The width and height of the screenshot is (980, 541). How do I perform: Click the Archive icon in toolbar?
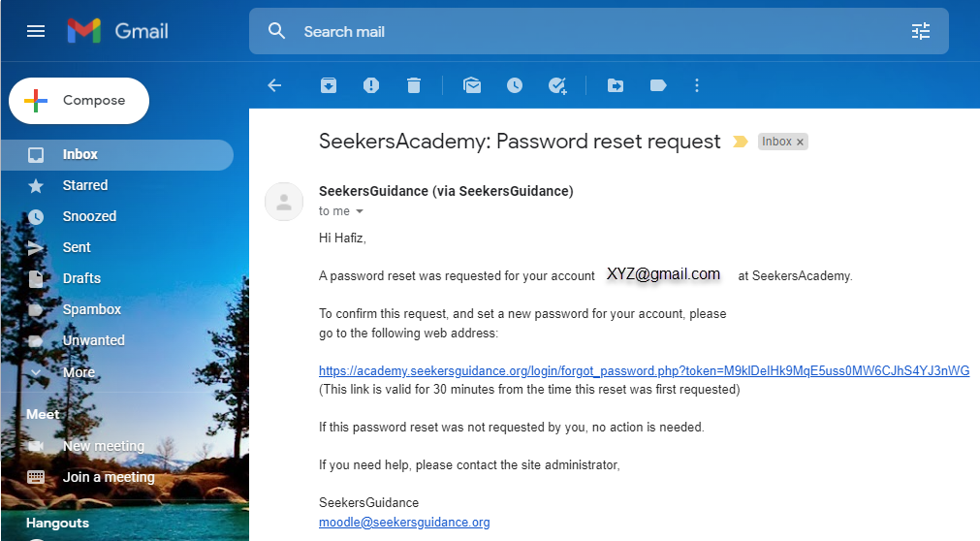click(x=329, y=85)
